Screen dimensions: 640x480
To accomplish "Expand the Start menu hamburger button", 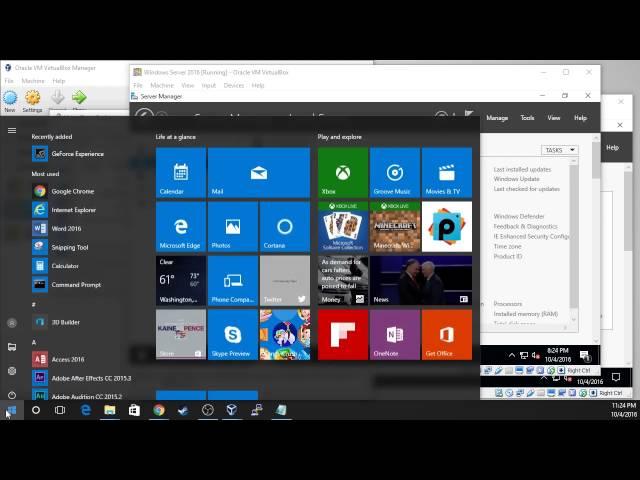I will coord(12,131).
